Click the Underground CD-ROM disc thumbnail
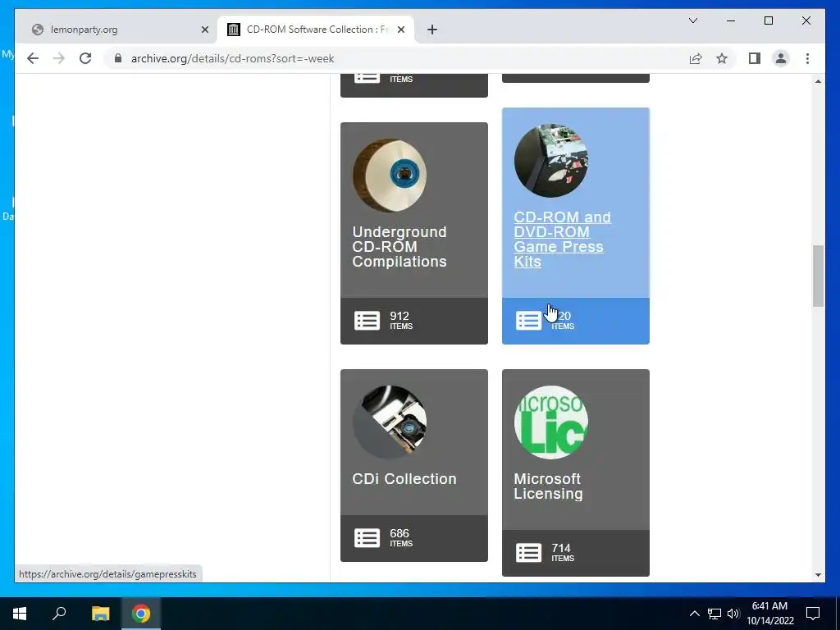Image resolution: width=840 pixels, height=630 pixels. coord(390,176)
